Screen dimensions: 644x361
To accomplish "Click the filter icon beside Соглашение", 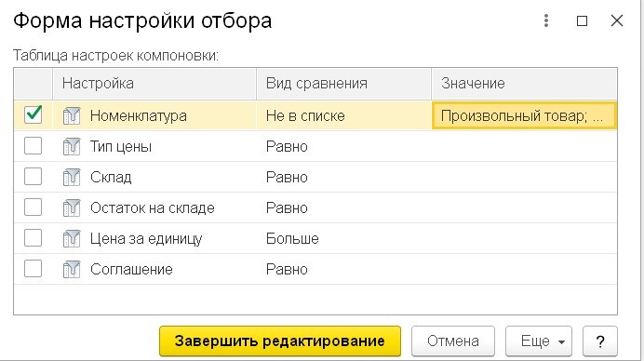I will click(72, 270).
